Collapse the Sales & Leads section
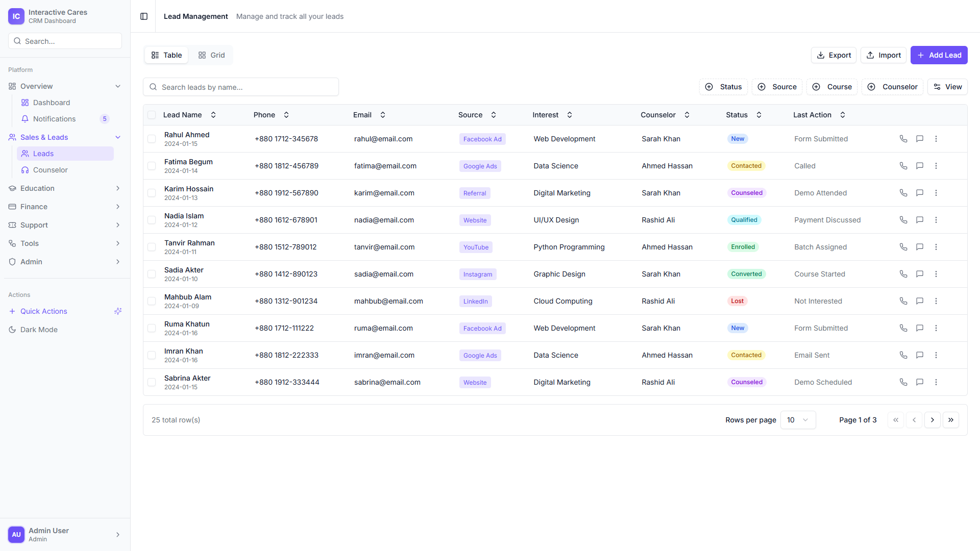The width and height of the screenshot is (980, 551). [118, 137]
